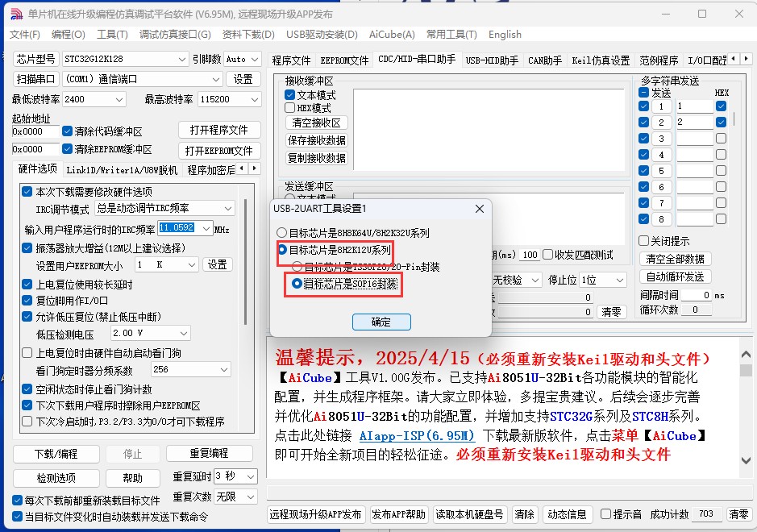Click 清空接收区 button
The image size is (757, 532).
pos(316,123)
